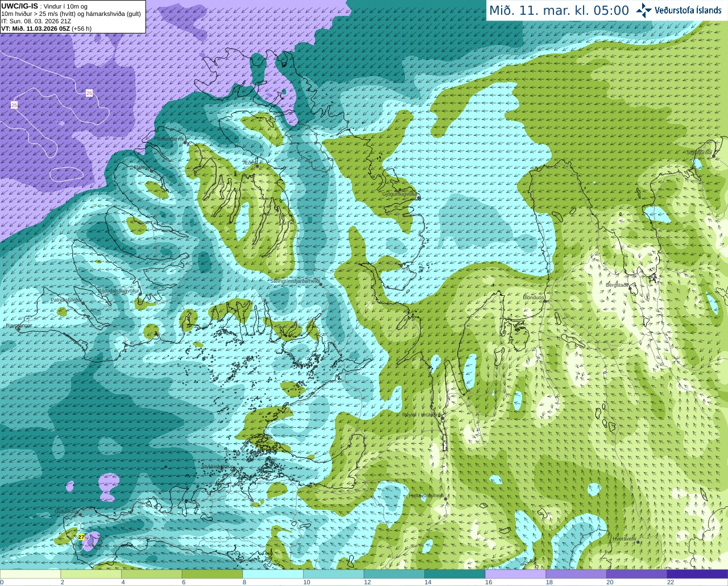
Task: Select the Gjögurflugvöllur station label
Action: [400, 194]
